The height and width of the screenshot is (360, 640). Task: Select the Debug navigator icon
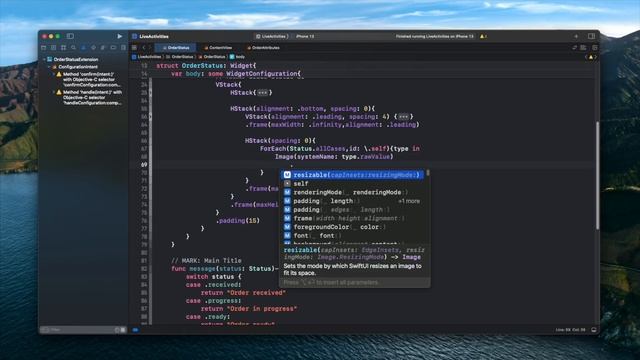[x=103, y=48]
